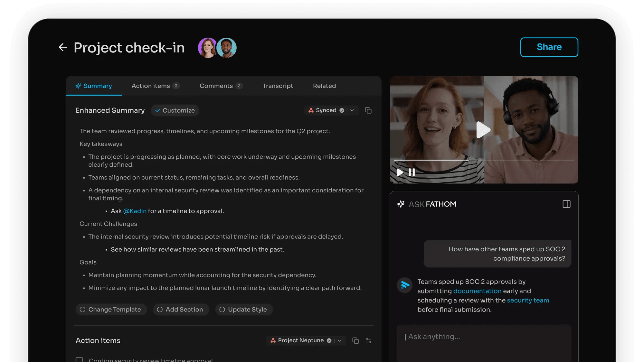Expand the Project Neptune dropdown chevron
Viewport: 644px width, 362px height.
(x=339, y=340)
